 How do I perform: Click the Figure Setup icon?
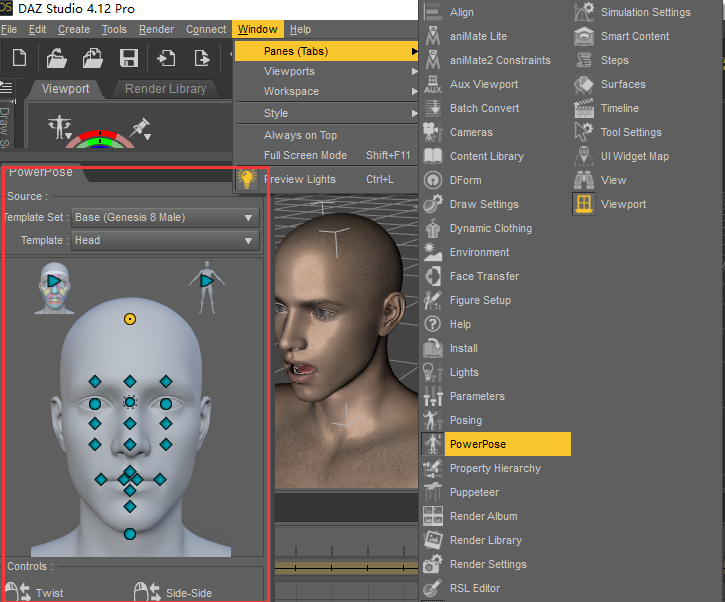click(433, 300)
